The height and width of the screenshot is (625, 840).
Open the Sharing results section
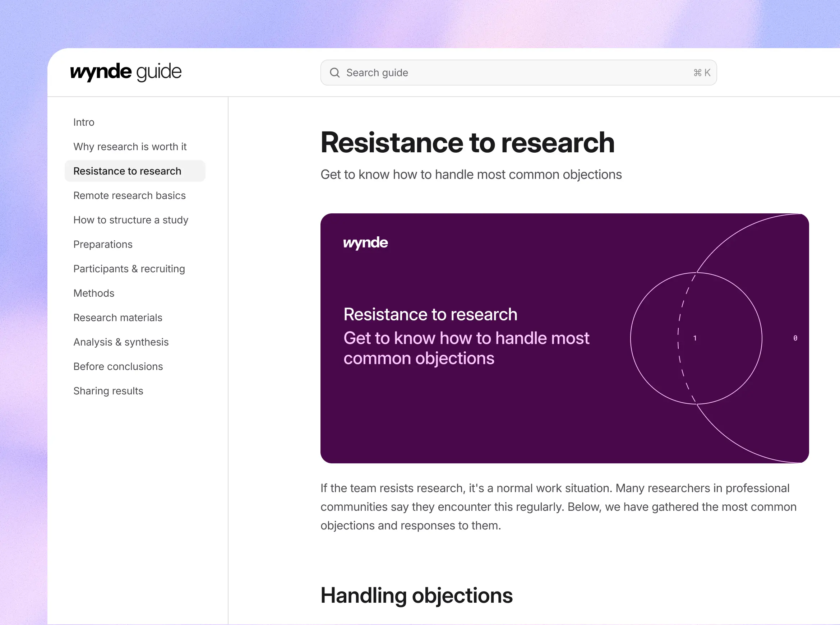108,390
